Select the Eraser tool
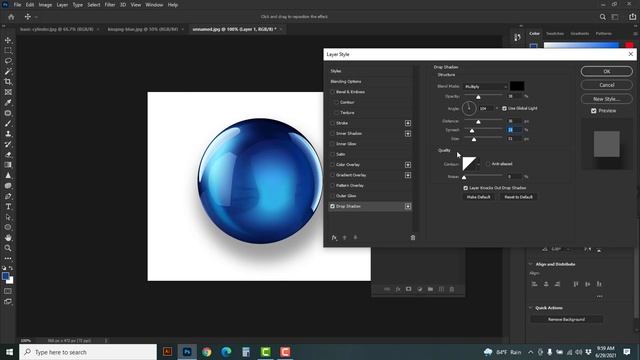The image size is (640, 360). pyautogui.click(x=8, y=155)
